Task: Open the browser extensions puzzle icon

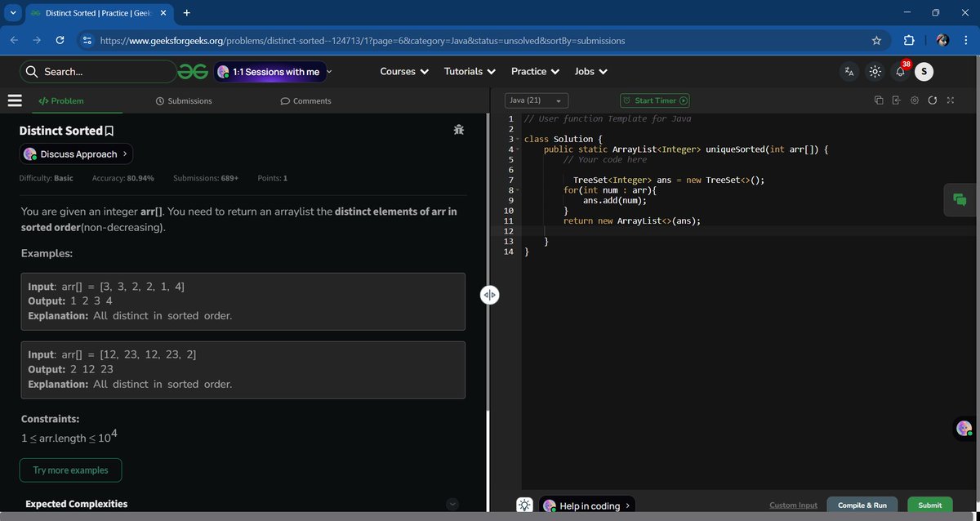Action: tap(909, 40)
